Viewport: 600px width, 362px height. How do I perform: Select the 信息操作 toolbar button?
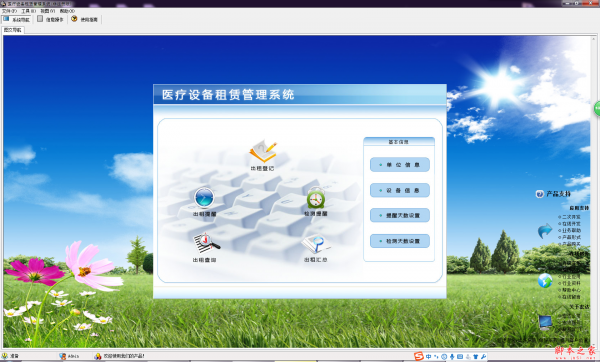point(50,19)
